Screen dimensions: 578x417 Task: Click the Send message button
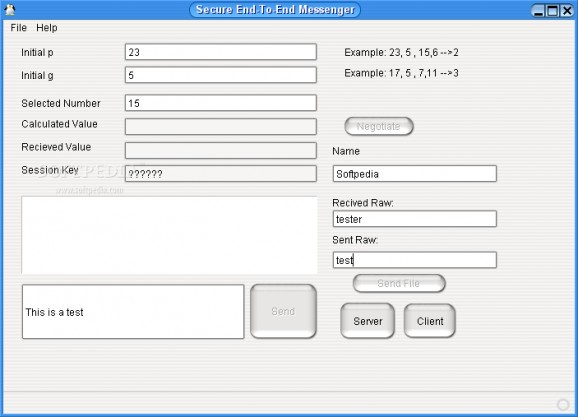coord(283,311)
